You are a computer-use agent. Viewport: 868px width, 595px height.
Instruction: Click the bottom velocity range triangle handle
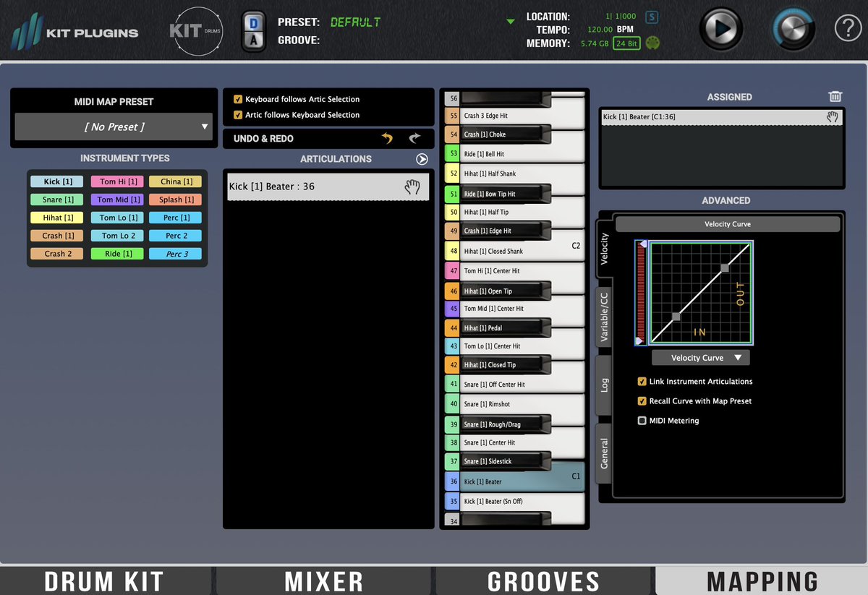(639, 341)
